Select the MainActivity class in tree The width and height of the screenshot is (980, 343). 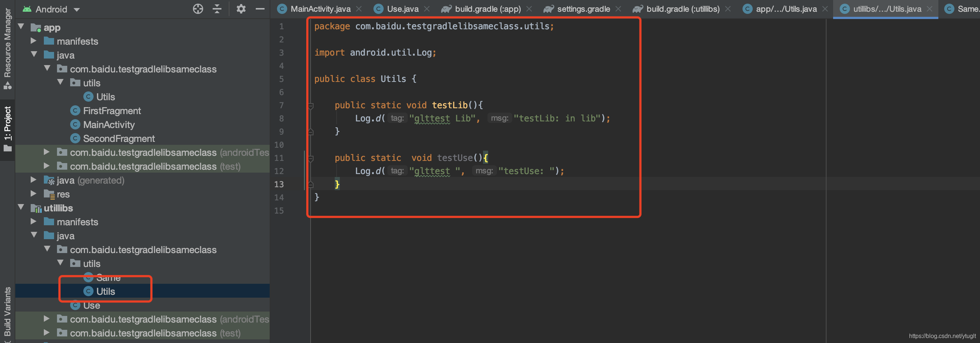109,124
